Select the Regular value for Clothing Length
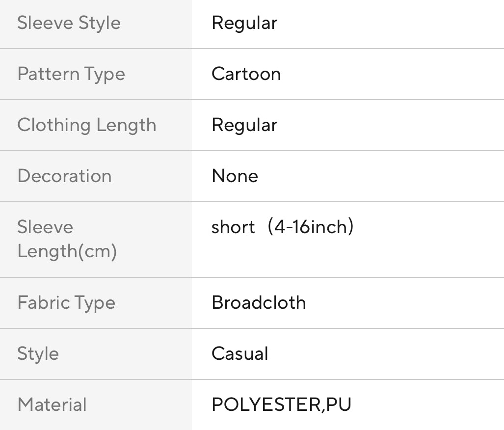 (x=244, y=125)
